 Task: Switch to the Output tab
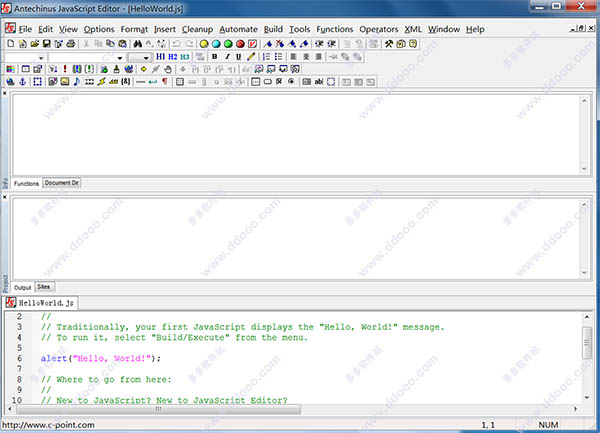tap(23, 288)
